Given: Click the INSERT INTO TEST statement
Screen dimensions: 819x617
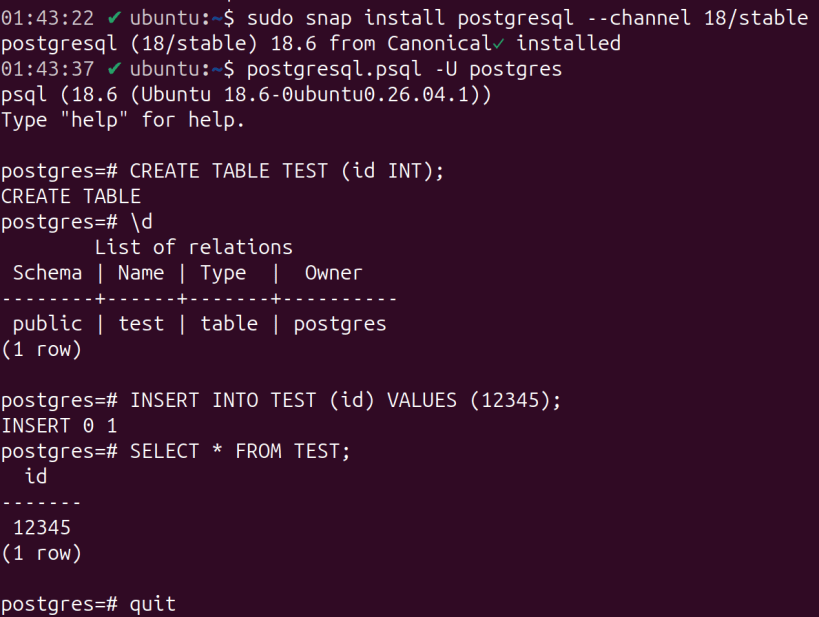Looking at the screenshot, I should 345,400.
